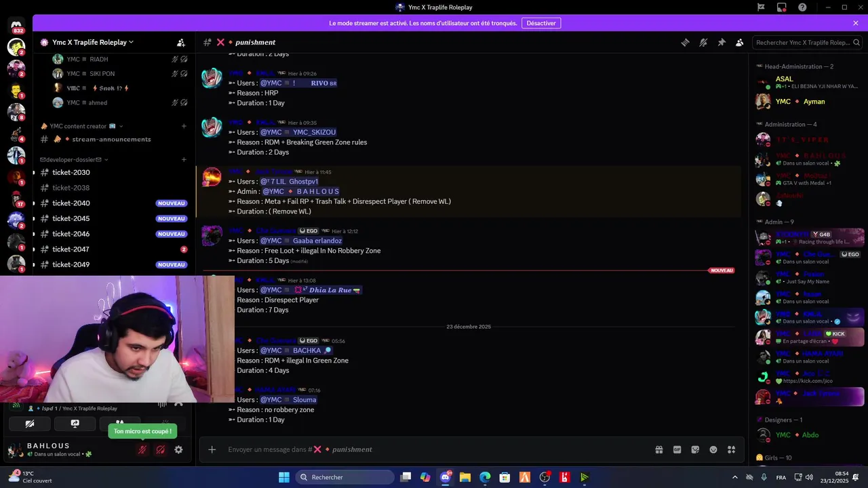Open channel ticket-2046
Image resolution: width=868 pixels, height=488 pixels.
tap(113, 234)
